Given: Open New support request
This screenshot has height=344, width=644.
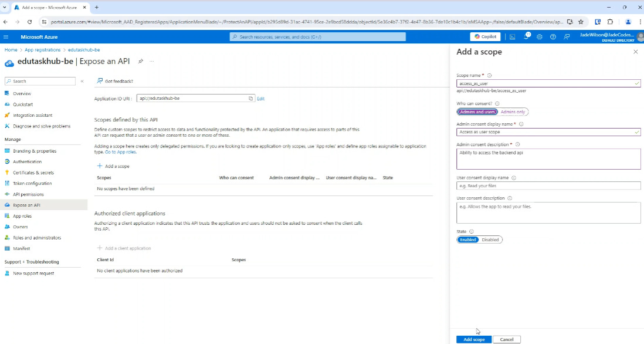Looking at the screenshot, I should (33, 274).
